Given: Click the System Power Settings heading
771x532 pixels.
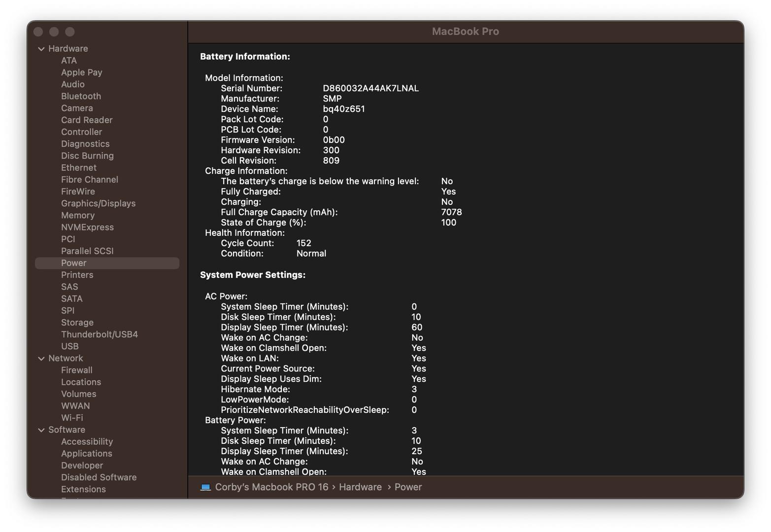Looking at the screenshot, I should pyautogui.click(x=253, y=275).
